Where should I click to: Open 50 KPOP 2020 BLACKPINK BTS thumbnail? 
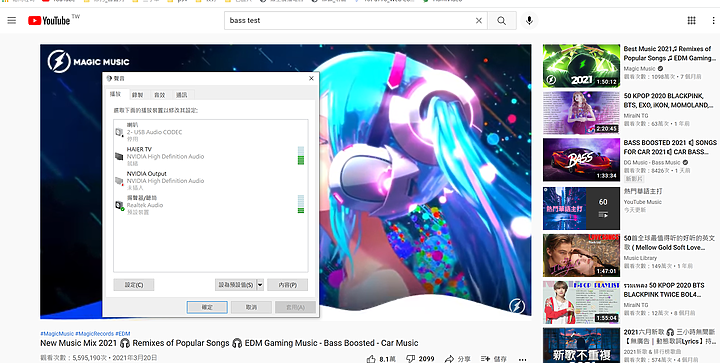click(x=581, y=113)
